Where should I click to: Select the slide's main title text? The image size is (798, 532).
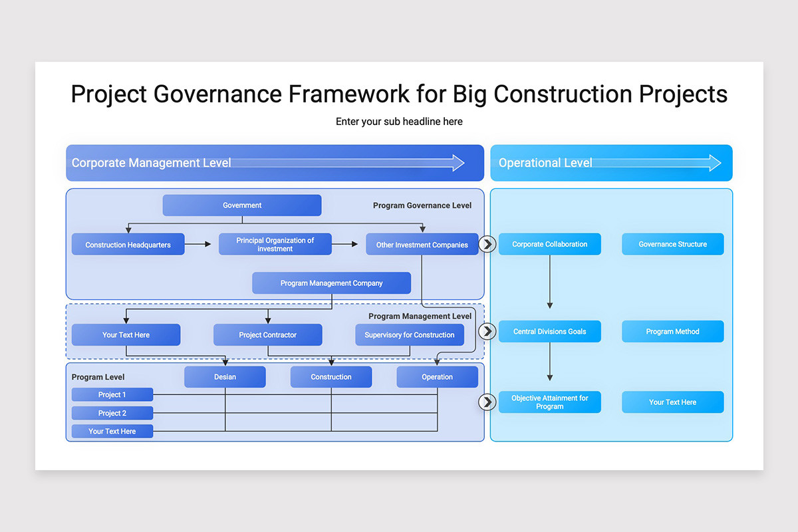399,94
